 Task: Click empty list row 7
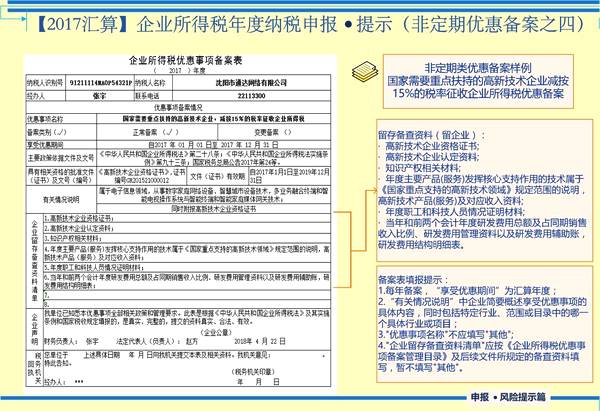click(187, 295)
